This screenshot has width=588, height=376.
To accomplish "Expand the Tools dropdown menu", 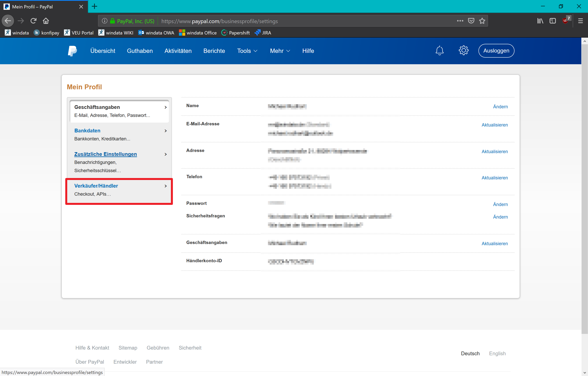I will (x=247, y=51).
